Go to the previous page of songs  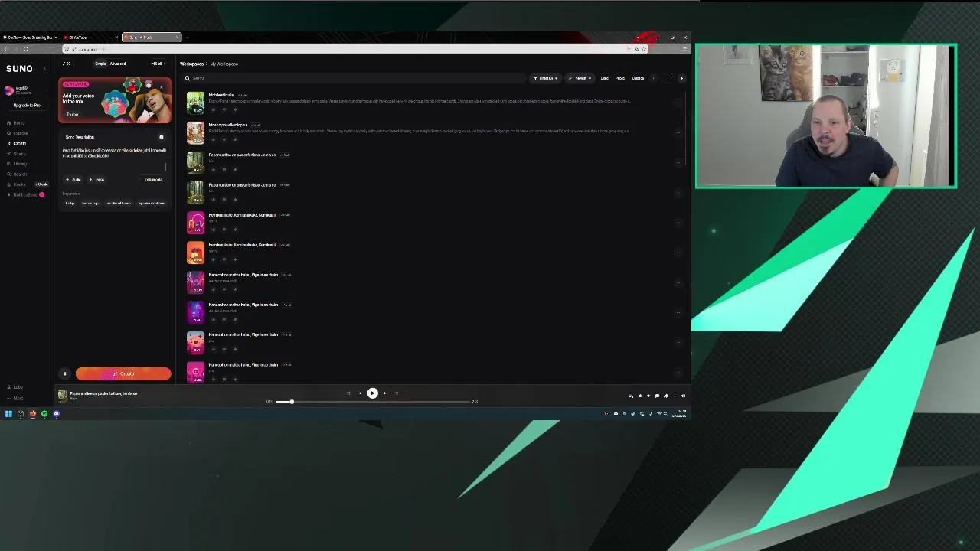tap(653, 78)
